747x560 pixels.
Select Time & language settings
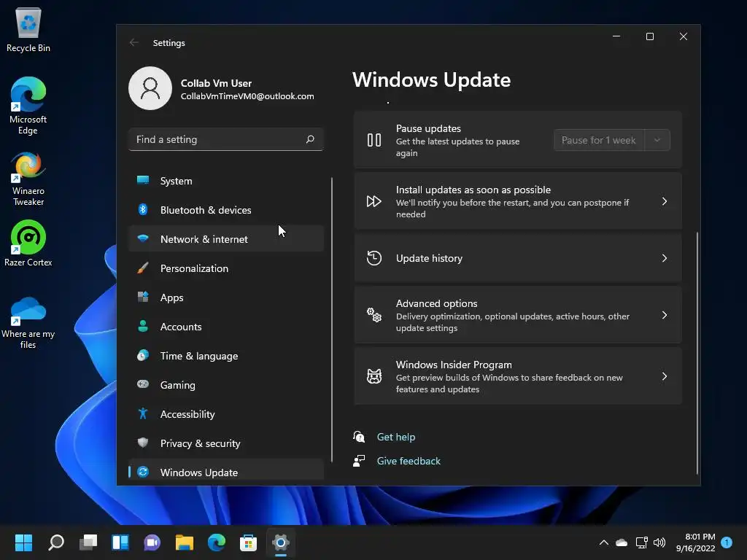click(x=226, y=356)
